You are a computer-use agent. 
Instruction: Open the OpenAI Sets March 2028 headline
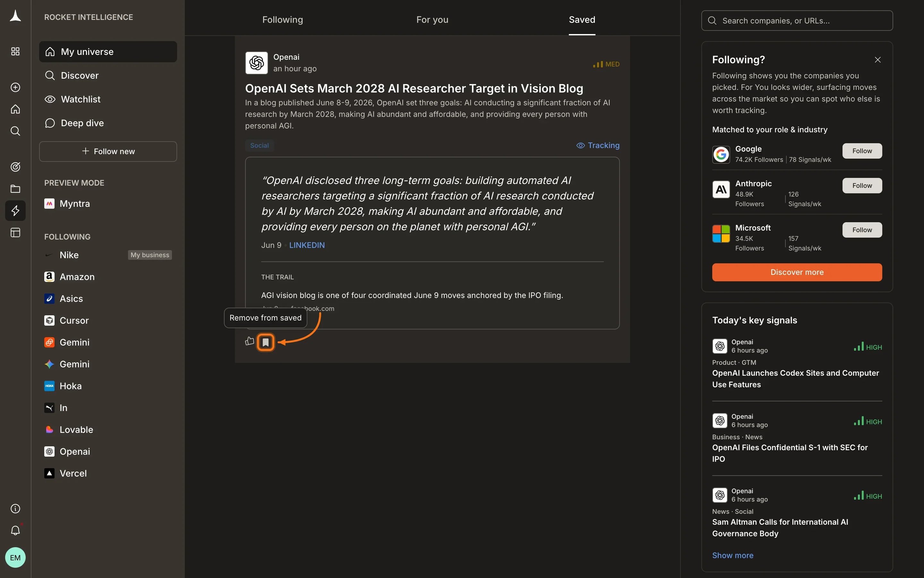pos(414,88)
